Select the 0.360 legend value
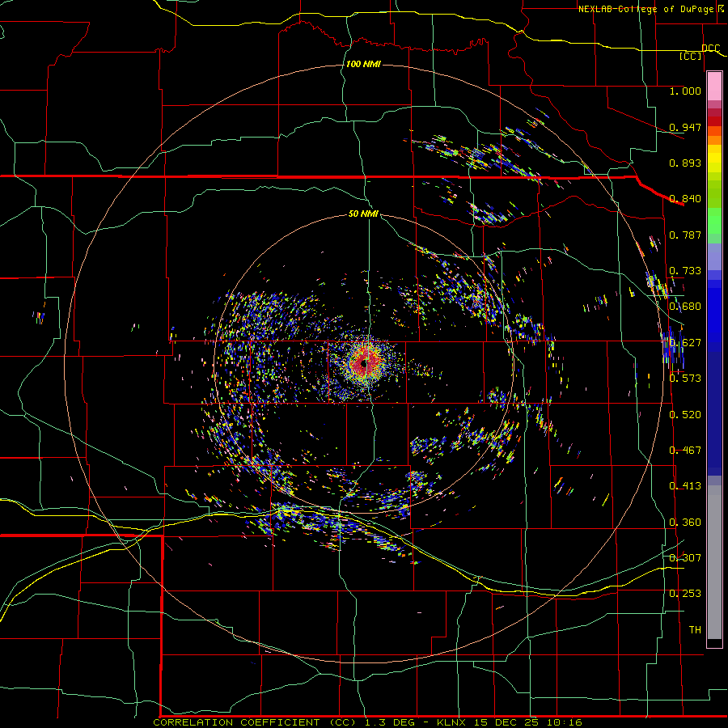 [x=685, y=523]
